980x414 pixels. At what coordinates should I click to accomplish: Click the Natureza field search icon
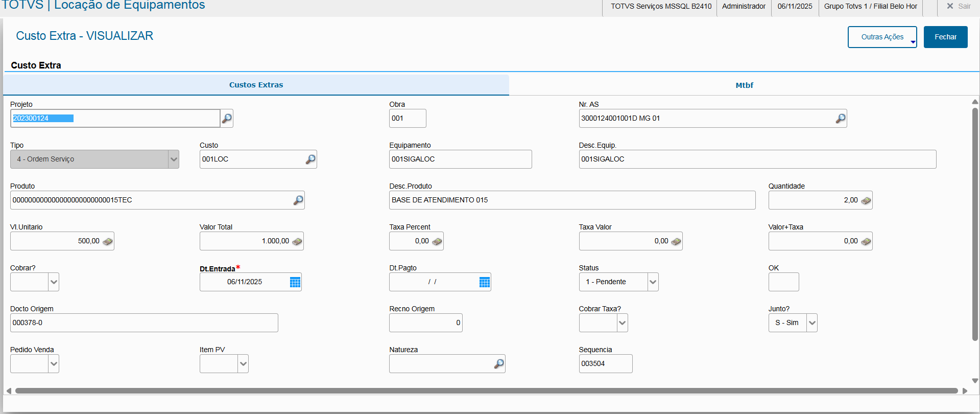click(x=499, y=364)
